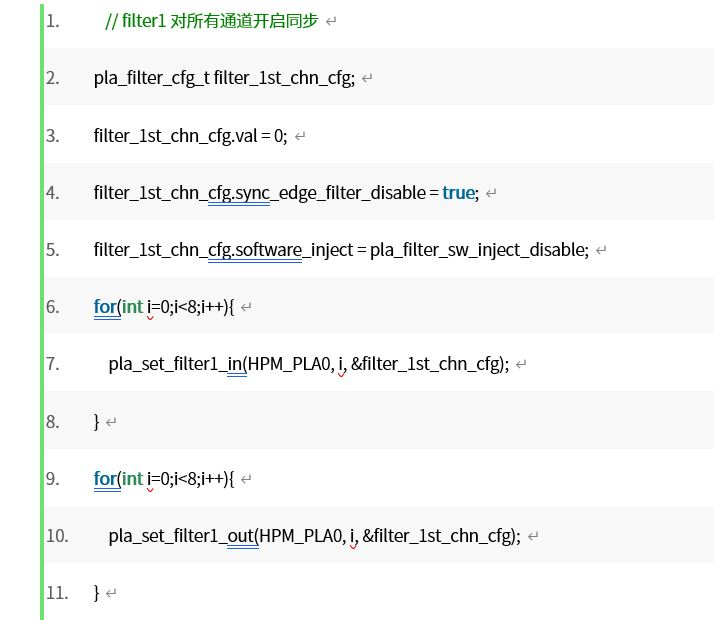Click the paragraph mark ending line 3
The image size is (719, 620).
coord(300,137)
